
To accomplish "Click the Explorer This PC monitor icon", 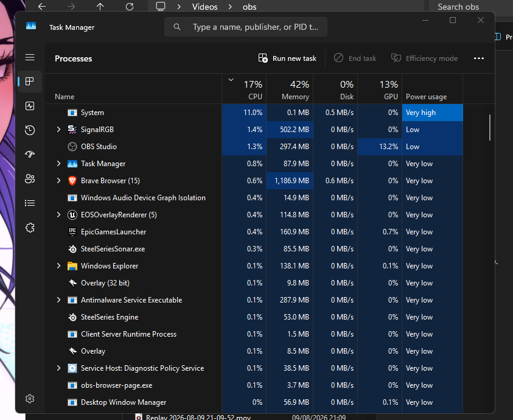I will pos(161,6).
